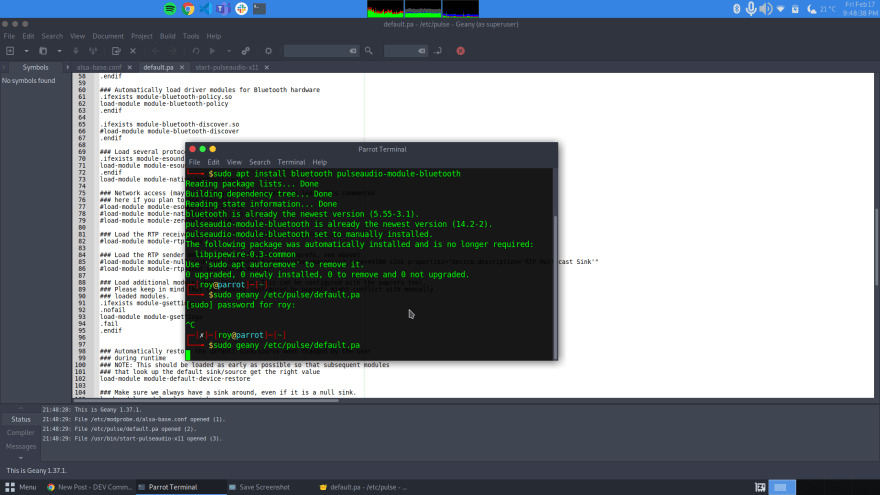Viewport: 880px width, 495px height.
Task: Open Geany Project menu
Action: (141, 36)
